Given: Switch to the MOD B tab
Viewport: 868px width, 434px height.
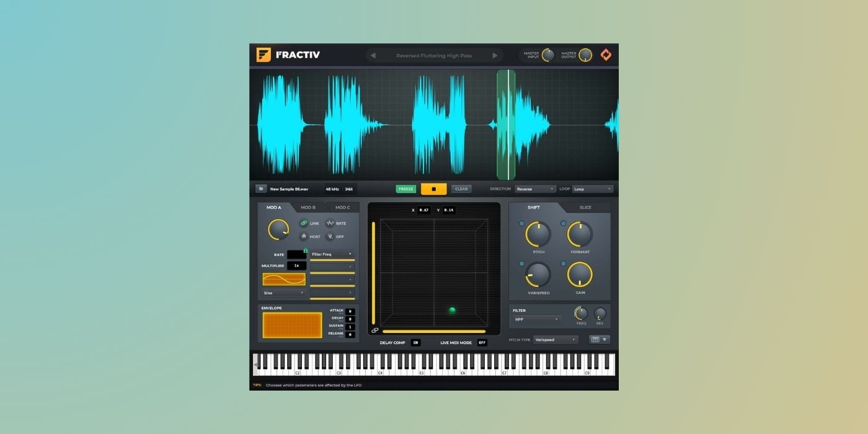Looking at the screenshot, I should click(308, 208).
